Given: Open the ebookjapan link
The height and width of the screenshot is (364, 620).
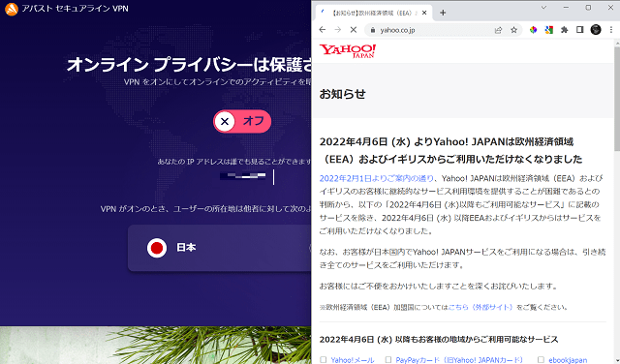Looking at the screenshot, I should click(x=568, y=360).
